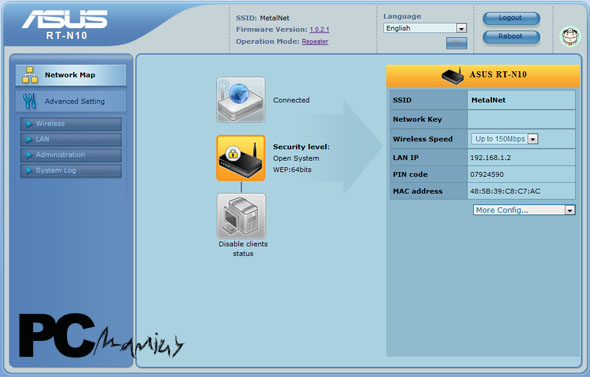Open the LAN settings menu
Screen dimensions: 590x377
tap(71, 139)
